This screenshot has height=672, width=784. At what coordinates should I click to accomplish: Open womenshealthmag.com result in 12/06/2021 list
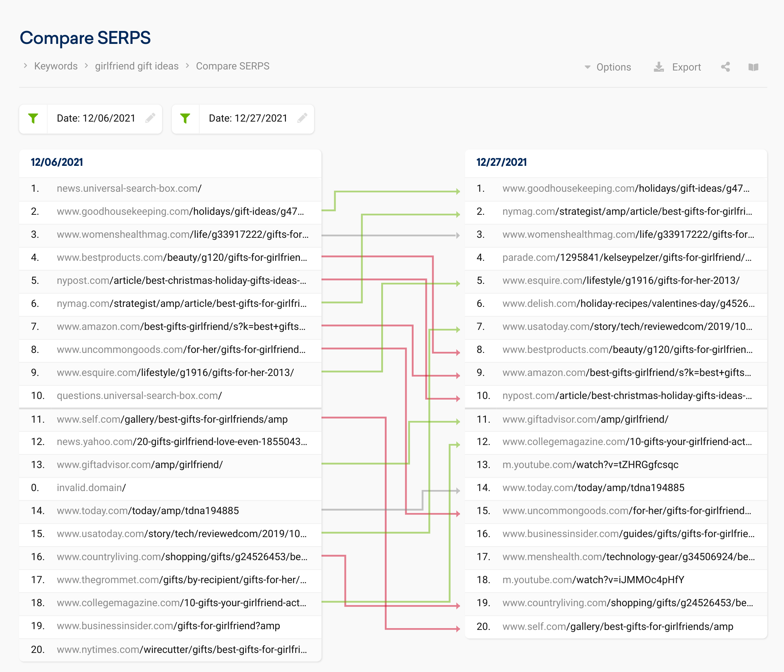click(x=183, y=234)
